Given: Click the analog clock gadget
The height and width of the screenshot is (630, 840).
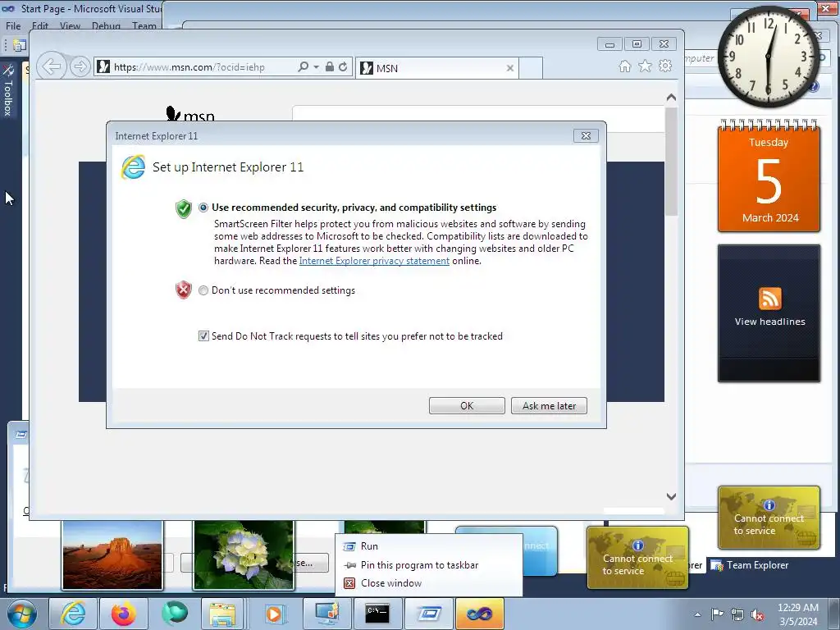Looking at the screenshot, I should coord(768,57).
